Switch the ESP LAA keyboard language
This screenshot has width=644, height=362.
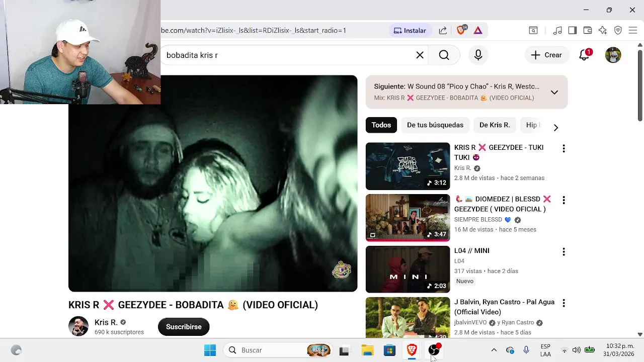pos(545,350)
